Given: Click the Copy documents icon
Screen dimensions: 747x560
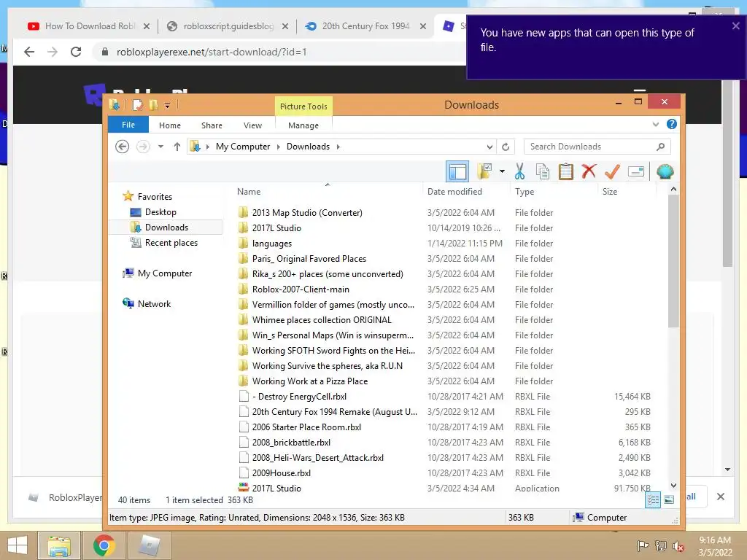Looking at the screenshot, I should pos(543,171).
